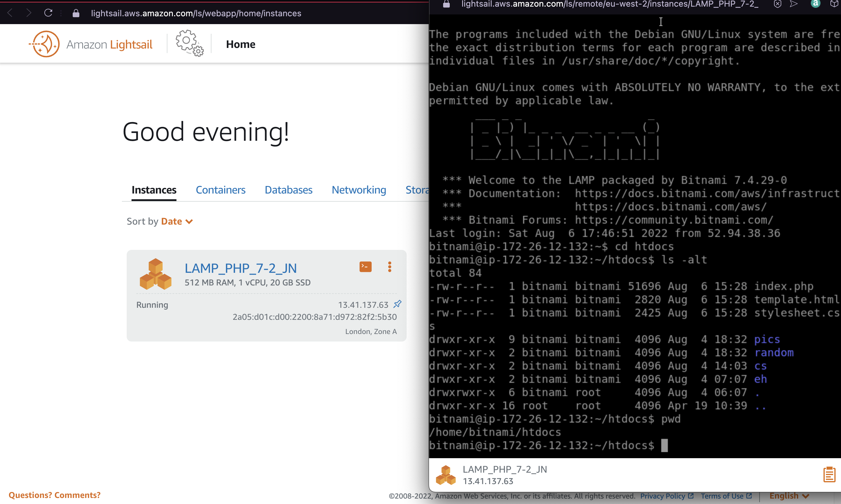This screenshot has width=841, height=504.
Task: Click the Good evening! heading
Action: 206,132
